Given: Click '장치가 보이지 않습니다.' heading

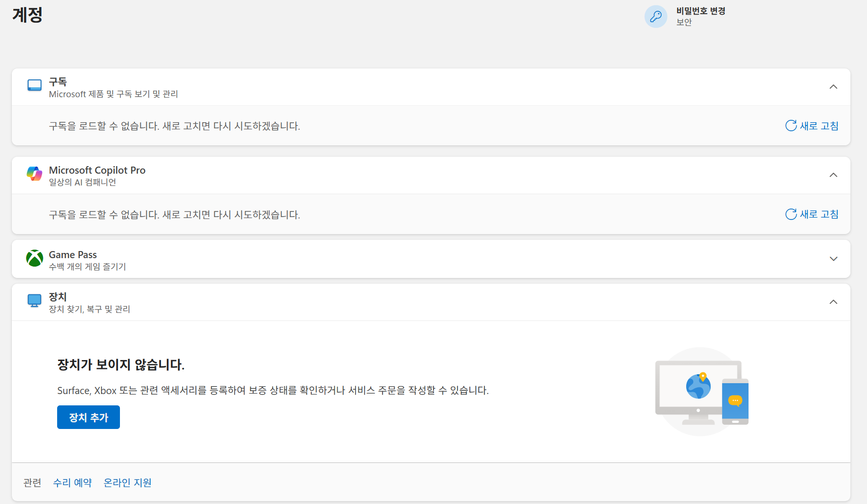Looking at the screenshot, I should [x=121, y=365].
